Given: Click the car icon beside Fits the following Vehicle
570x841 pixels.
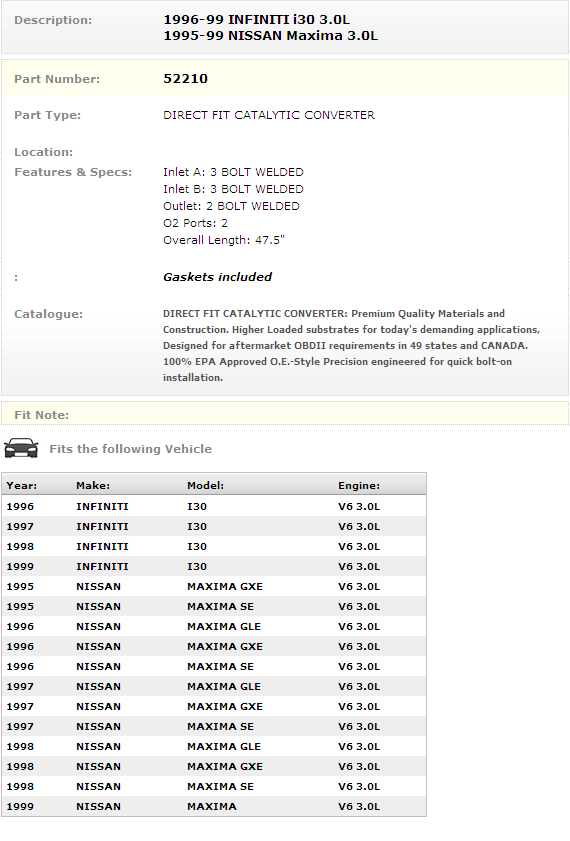Looking at the screenshot, I should click(21, 448).
